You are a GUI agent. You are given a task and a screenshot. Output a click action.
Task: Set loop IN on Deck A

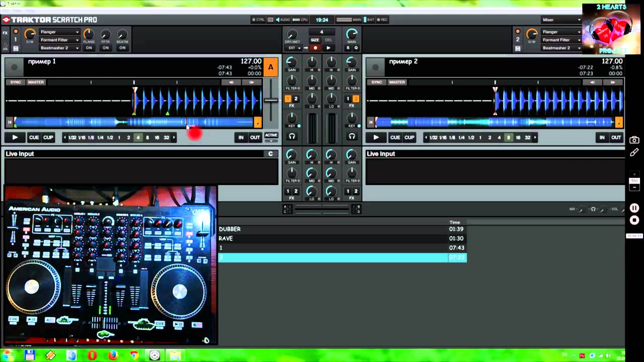coord(241,137)
